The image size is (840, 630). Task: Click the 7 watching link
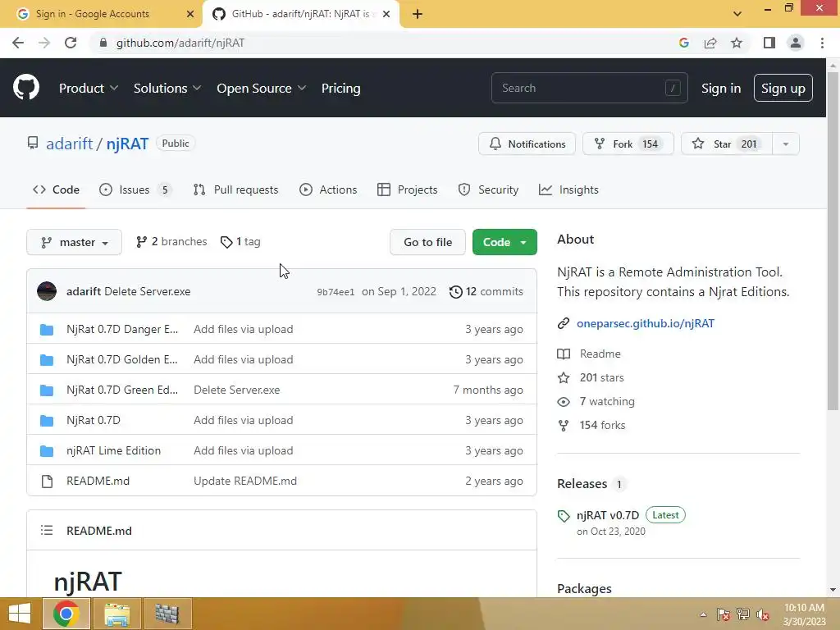pyautogui.click(x=607, y=401)
